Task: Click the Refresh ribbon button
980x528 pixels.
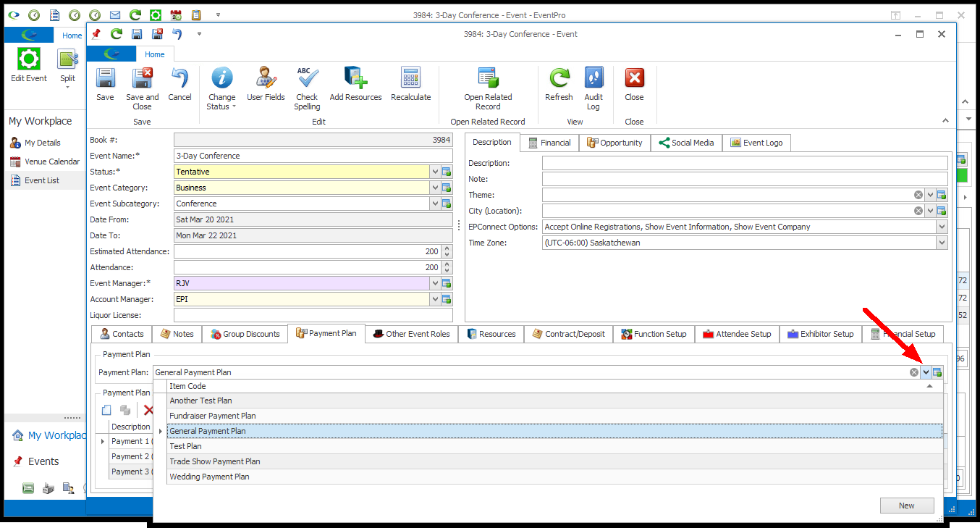Action: [x=559, y=84]
